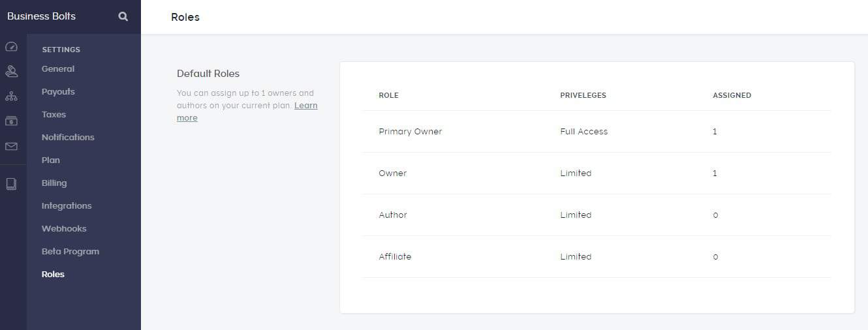Open General settings
The image size is (868, 330).
[58, 69]
